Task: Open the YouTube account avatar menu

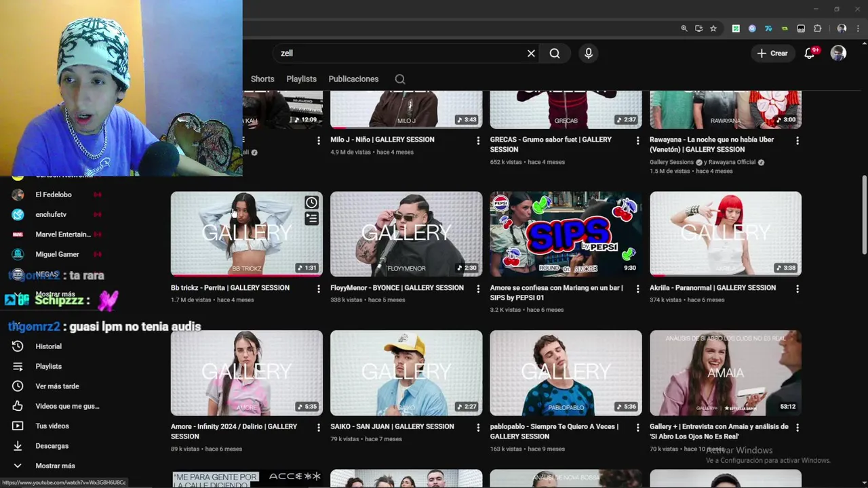Action: click(838, 54)
